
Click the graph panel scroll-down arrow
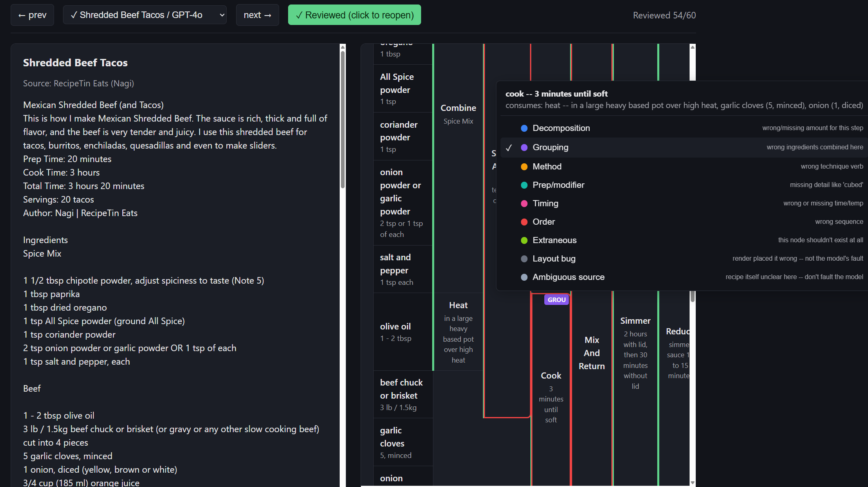point(692,483)
